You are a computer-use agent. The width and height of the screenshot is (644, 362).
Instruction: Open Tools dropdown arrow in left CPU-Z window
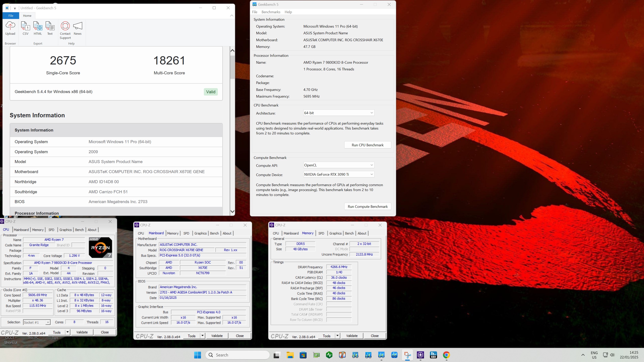point(67,332)
